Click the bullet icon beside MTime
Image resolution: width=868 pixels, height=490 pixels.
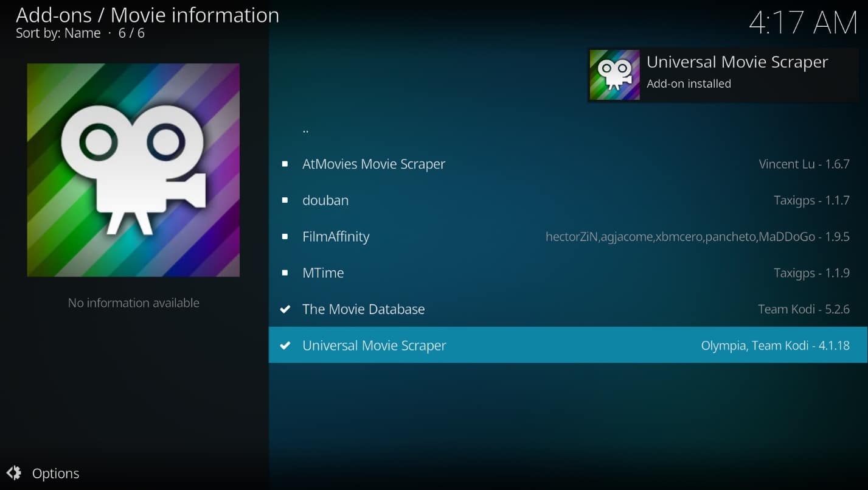click(x=285, y=273)
